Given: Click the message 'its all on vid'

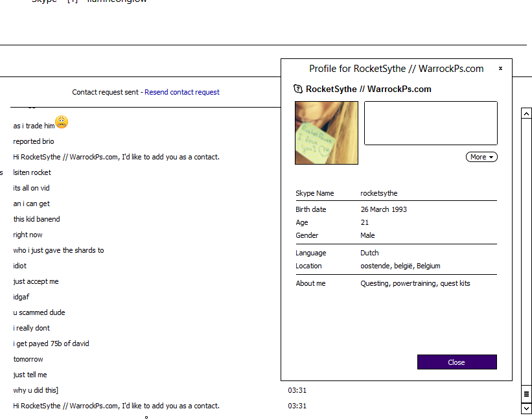Looking at the screenshot, I should pyautogui.click(x=31, y=188).
